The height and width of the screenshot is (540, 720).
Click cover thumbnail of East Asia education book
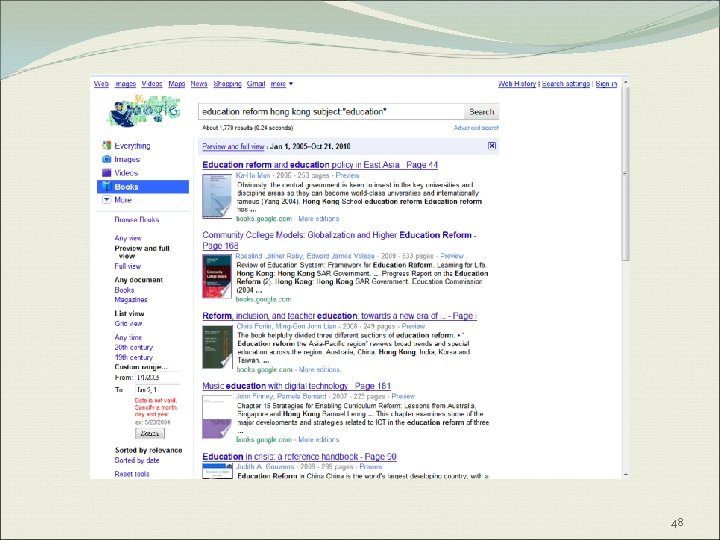click(217, 197)
